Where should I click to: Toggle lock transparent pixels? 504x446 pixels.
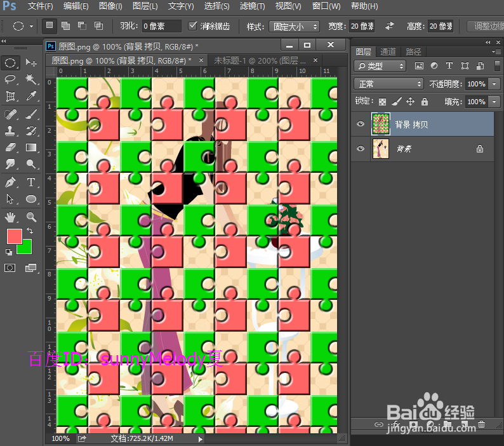coord(382,102)
